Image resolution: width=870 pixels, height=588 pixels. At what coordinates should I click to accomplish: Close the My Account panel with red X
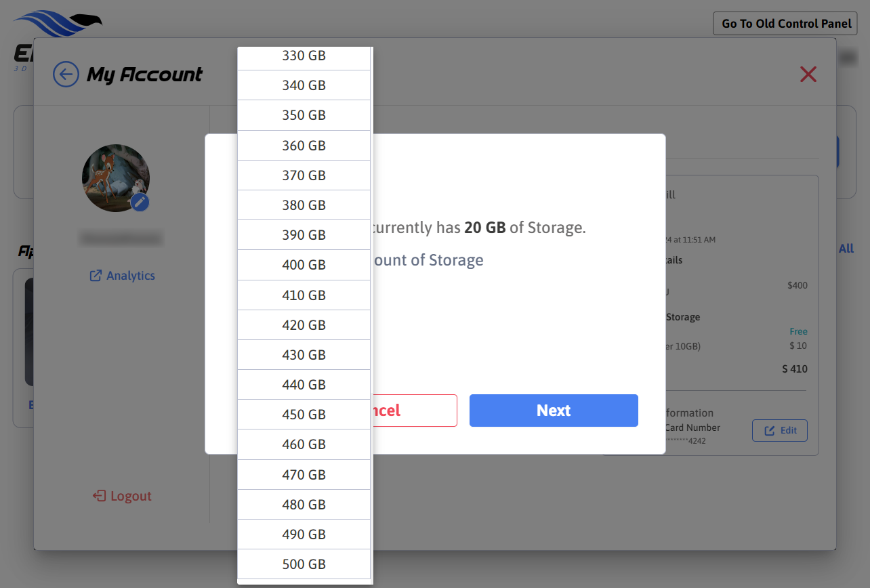[x=808, y=75]
